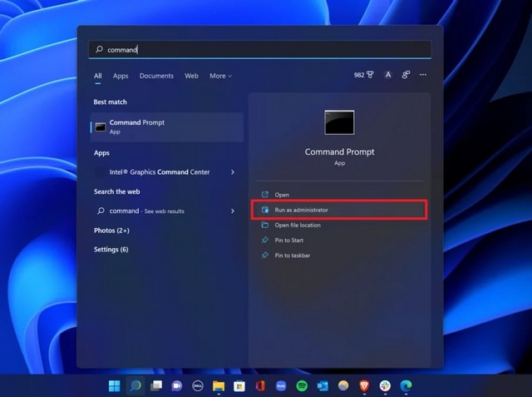Expand 'command' web results arrow
The width and height of the screenshot is (532, 397).
point(232,211)
